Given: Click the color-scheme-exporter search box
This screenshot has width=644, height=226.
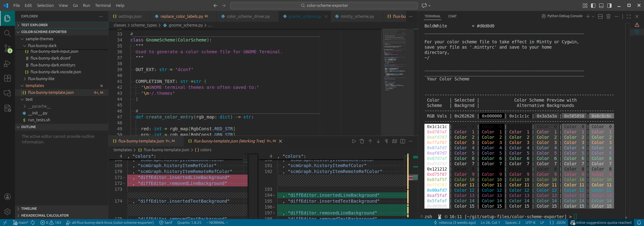Looking at the screenshot, I should 324,5.
